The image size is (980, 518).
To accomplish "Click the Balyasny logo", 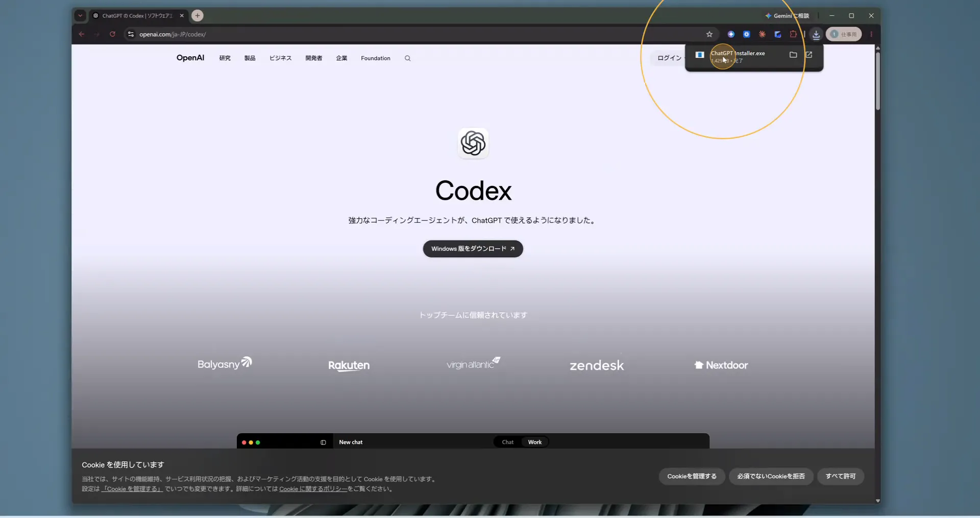I will click(x=225, y=363).
